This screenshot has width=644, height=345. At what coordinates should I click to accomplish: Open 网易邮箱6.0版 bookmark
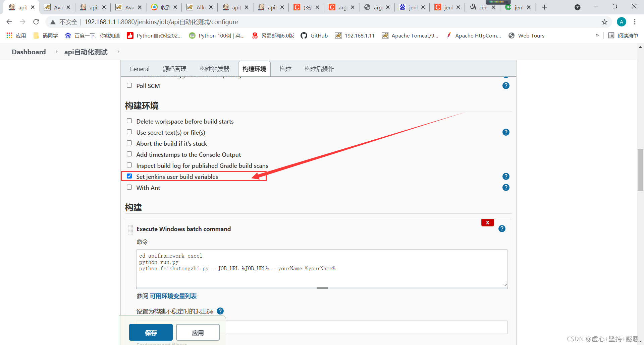[x=273, y=36]
